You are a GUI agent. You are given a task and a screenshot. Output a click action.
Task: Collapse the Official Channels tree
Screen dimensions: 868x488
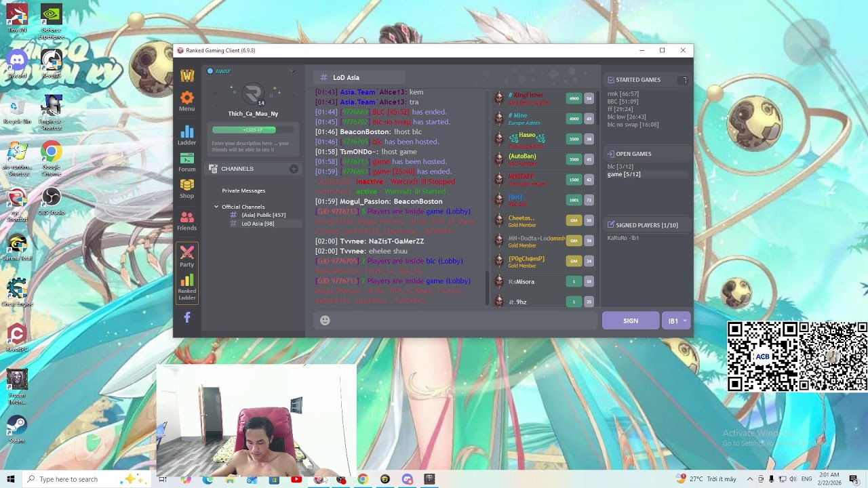pos(216,207)
